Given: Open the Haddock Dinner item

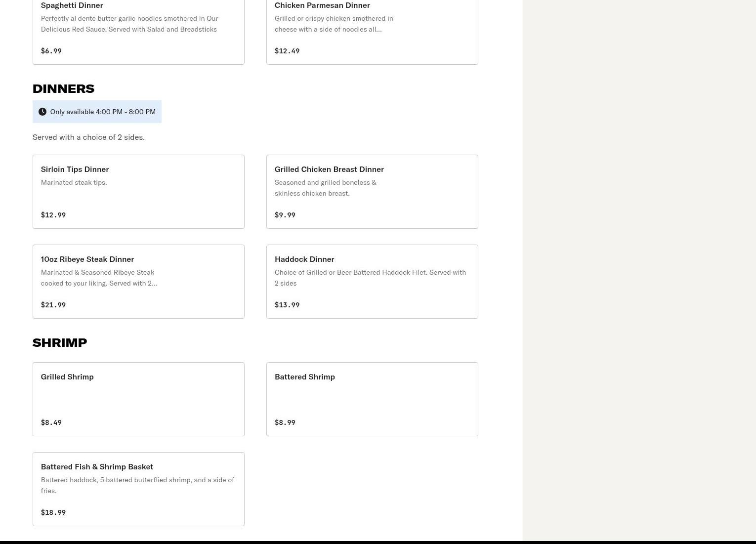Looking at the screenshot, I should coord(372,282).
